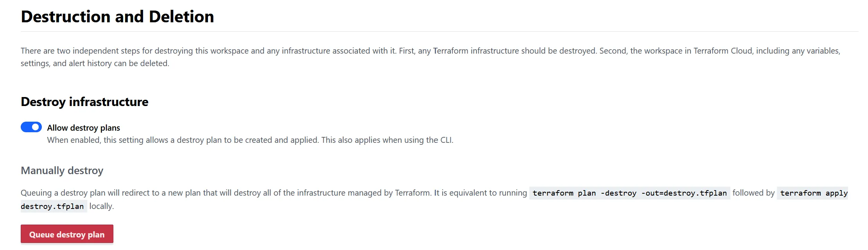Queue a destroy plan for this workspace
The width and height of the screenshot is (868, 250).
click(x=66, y=234)
